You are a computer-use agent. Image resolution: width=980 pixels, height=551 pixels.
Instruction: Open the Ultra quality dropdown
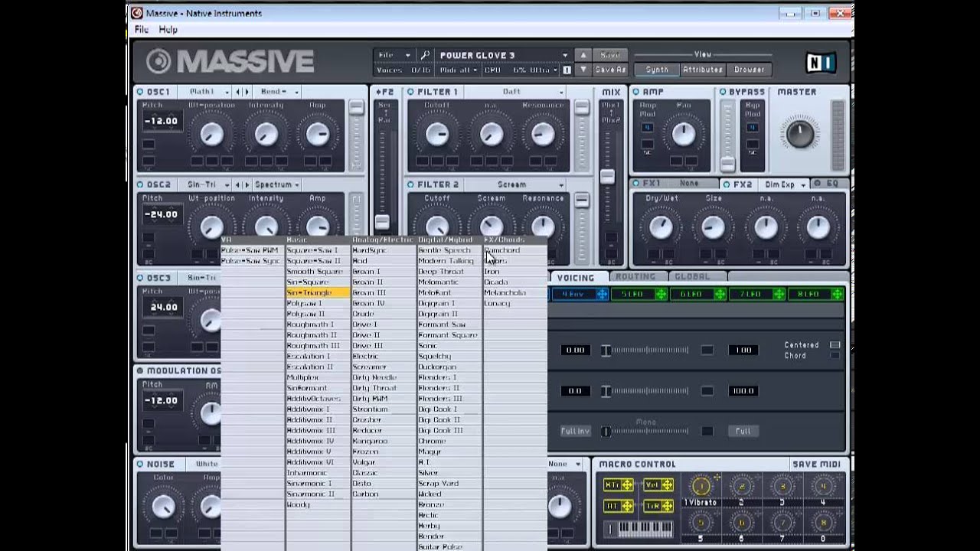544,70
